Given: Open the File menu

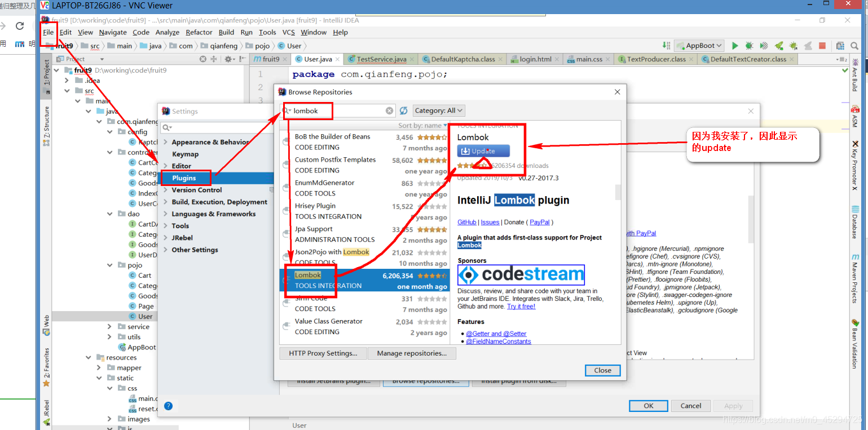Looking at the screenshot, I should (x=49, y=32).
